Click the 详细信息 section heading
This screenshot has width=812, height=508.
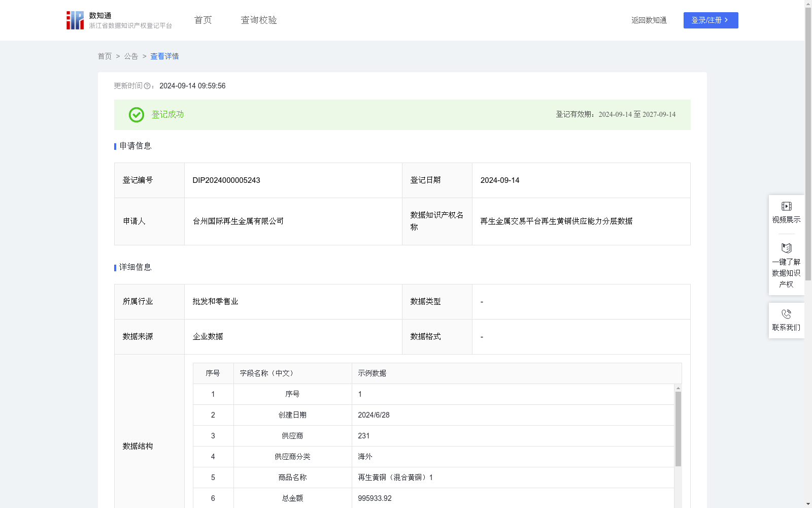pos(136,268)
